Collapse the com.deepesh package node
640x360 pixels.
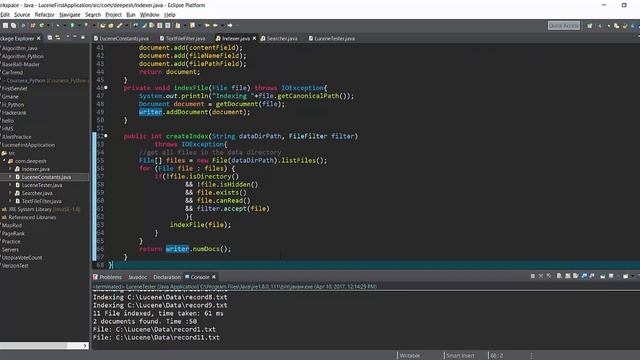(x=4, y=161)
